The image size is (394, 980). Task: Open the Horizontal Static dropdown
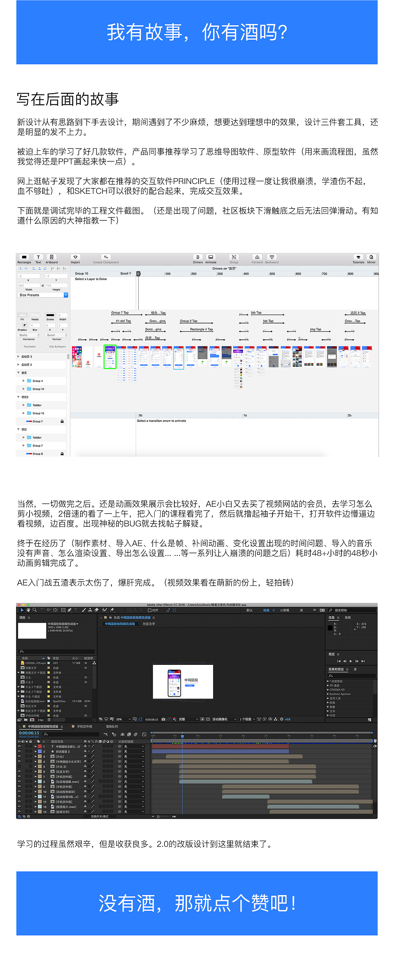(29, 335)
